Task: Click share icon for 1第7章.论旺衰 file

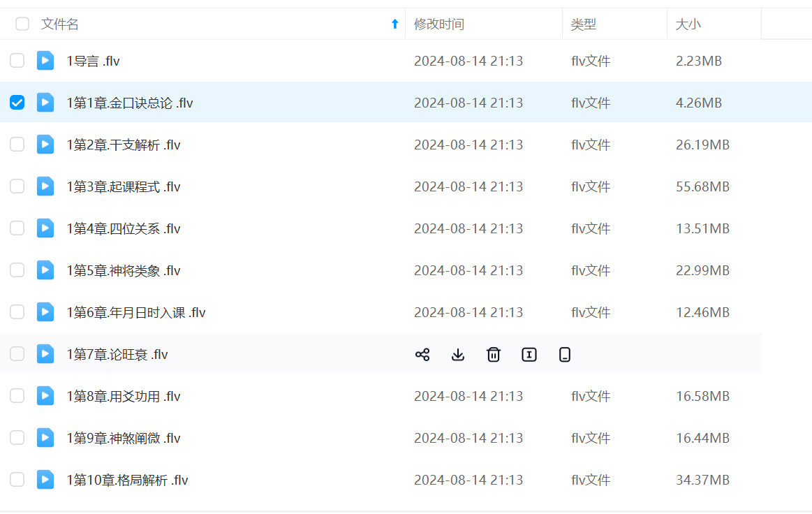Action: [422, 355]
